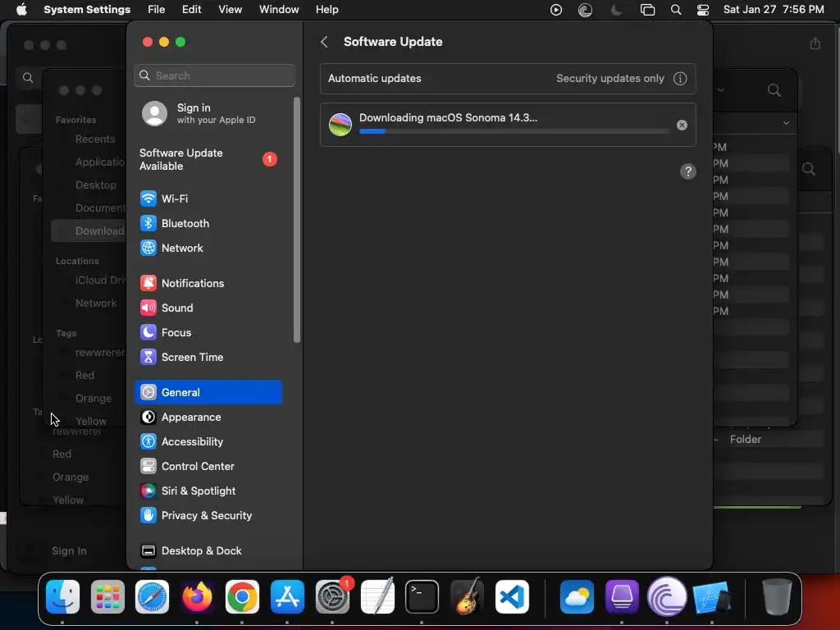Viewport: 840px width, 630px height.
Task: Click the play circle menu bar icon
Action: click(x=556, y=10)
